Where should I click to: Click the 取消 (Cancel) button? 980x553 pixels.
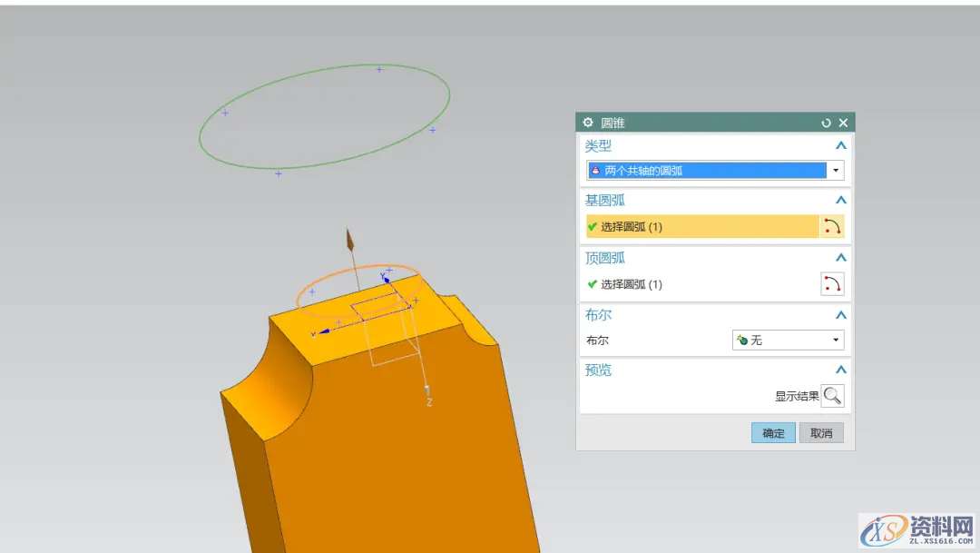821,433
